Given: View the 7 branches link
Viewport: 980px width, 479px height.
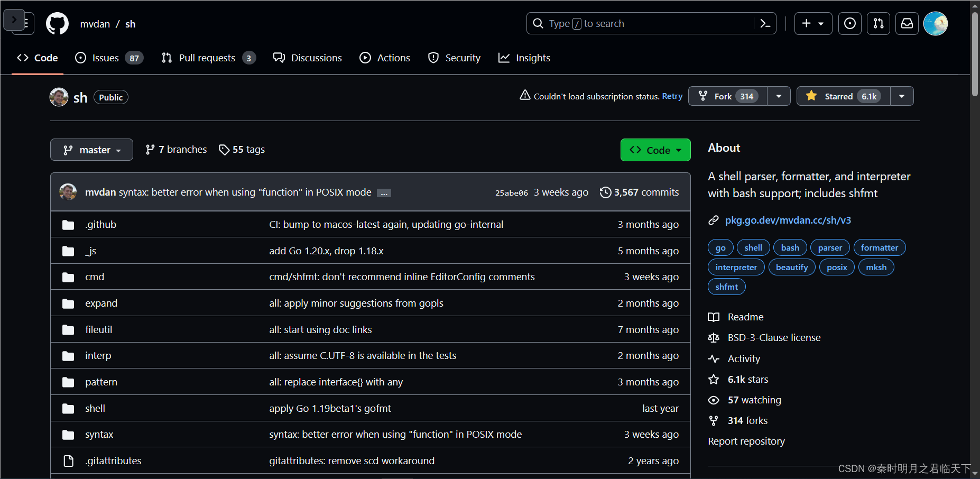Looking at the screenshot, I should [x=176, y=150].
